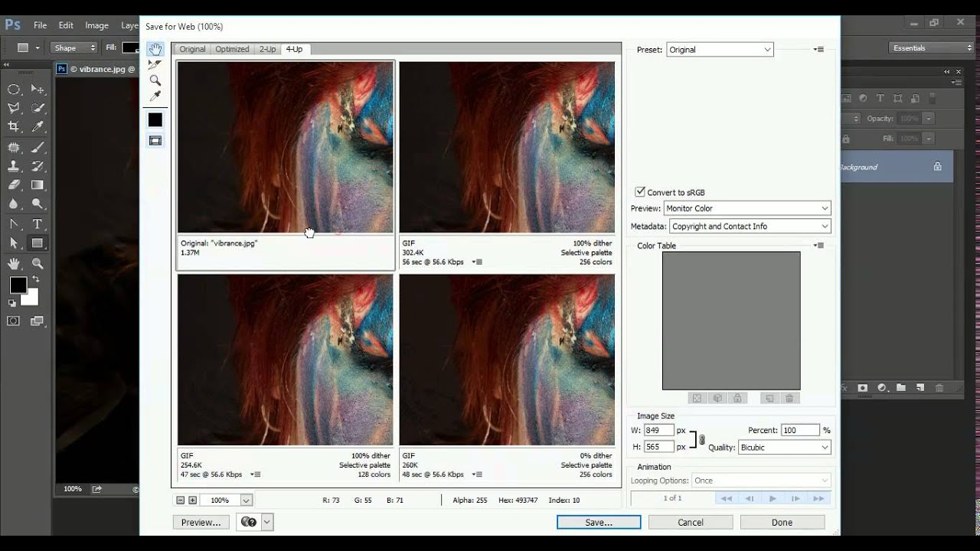This screenshot has width=980, height=551.
Task: Open the Quality Bicubic dropdown
Action: click(785, 448)
